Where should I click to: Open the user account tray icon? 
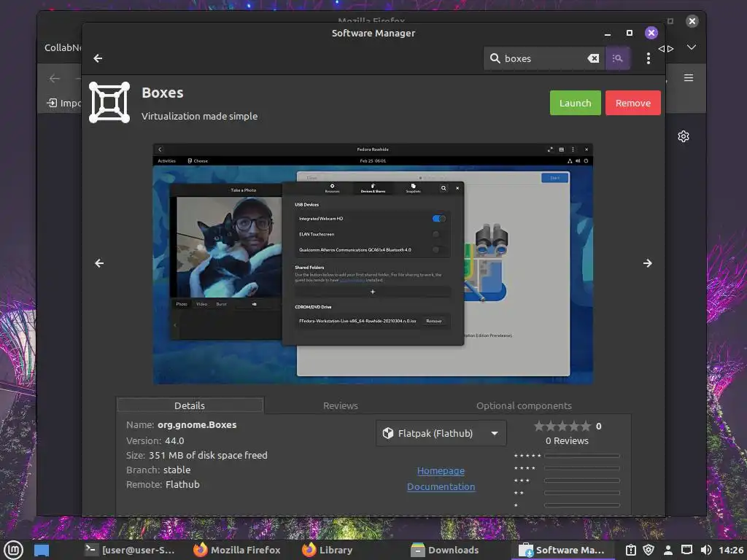click(668, 550)
